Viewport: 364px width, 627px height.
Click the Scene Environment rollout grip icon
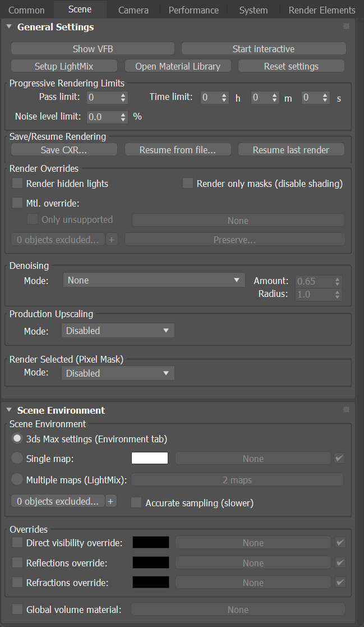(346, 409)
